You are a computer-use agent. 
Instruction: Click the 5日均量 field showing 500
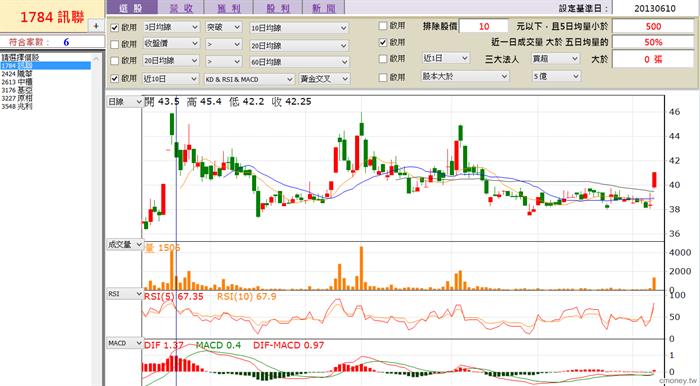coord(653,26)
